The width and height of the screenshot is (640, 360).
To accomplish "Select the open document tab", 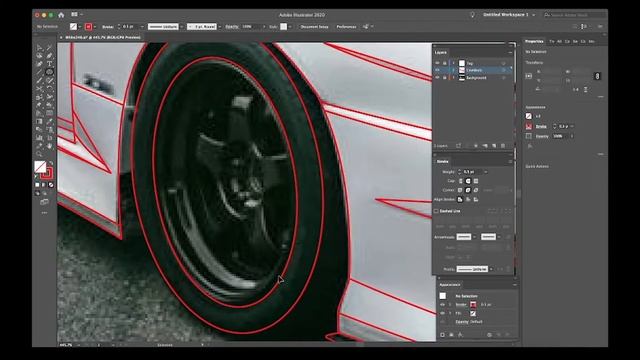I will click(x=103, y=37).
